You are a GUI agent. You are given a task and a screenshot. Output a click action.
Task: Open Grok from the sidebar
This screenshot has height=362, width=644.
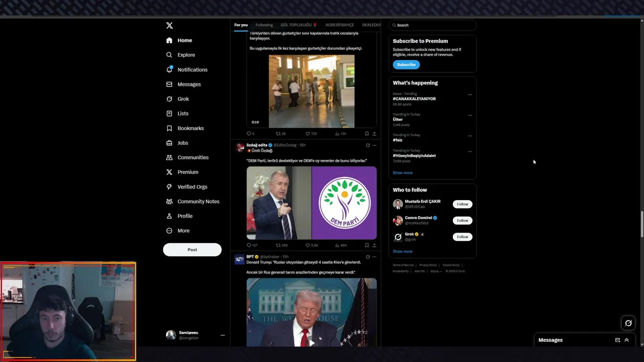pyautogui.click(x=178, y=99)
